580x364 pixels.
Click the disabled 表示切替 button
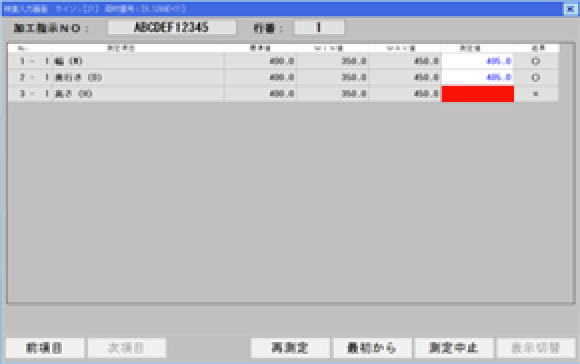536,348
